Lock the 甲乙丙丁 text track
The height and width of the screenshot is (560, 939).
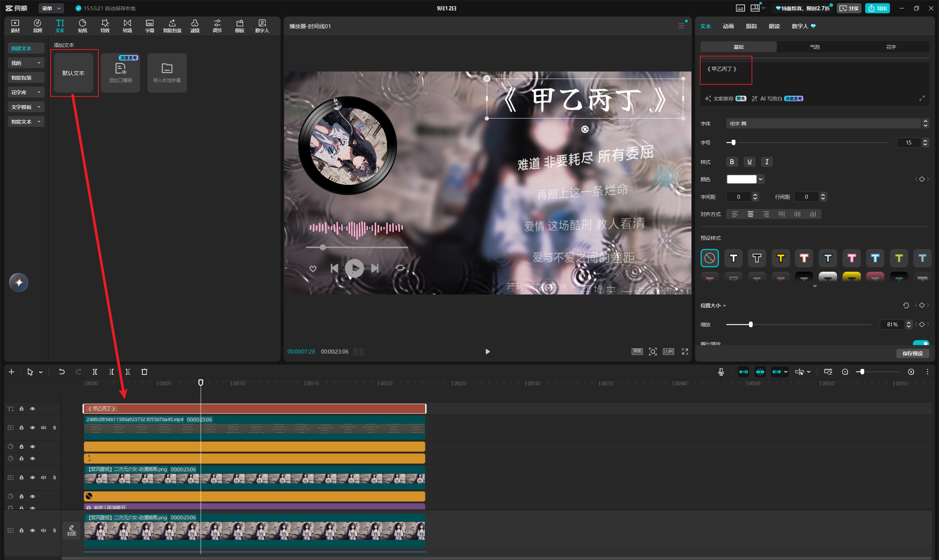(x=22, y=408)
